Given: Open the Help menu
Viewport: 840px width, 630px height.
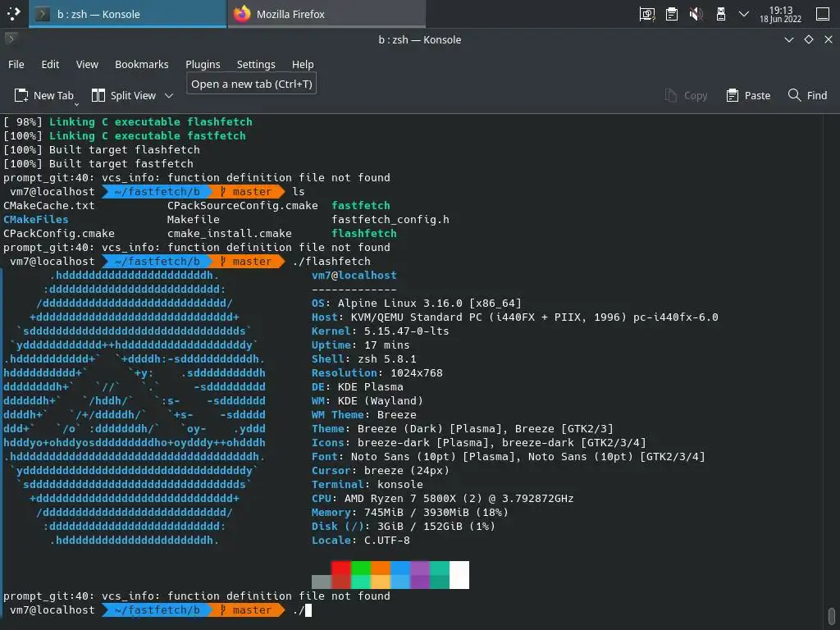Looking at the screenshot, I should (303, 64).
